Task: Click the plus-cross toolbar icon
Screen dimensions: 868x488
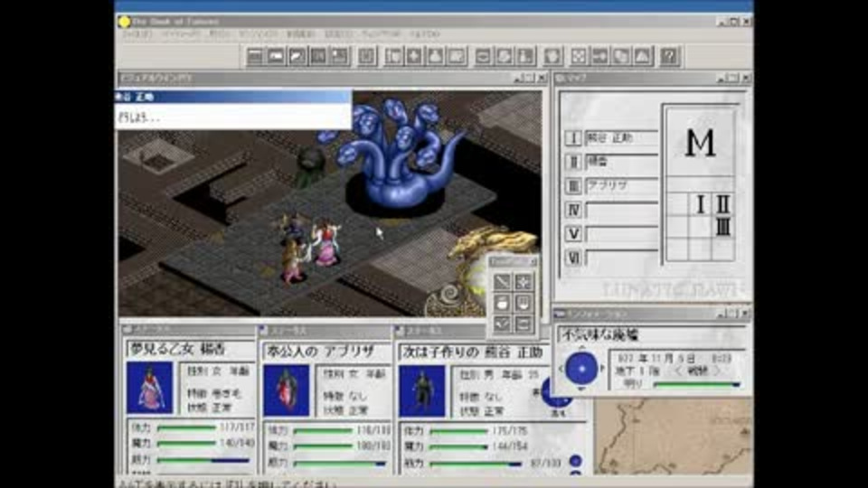Action: (x=414, y=56)
